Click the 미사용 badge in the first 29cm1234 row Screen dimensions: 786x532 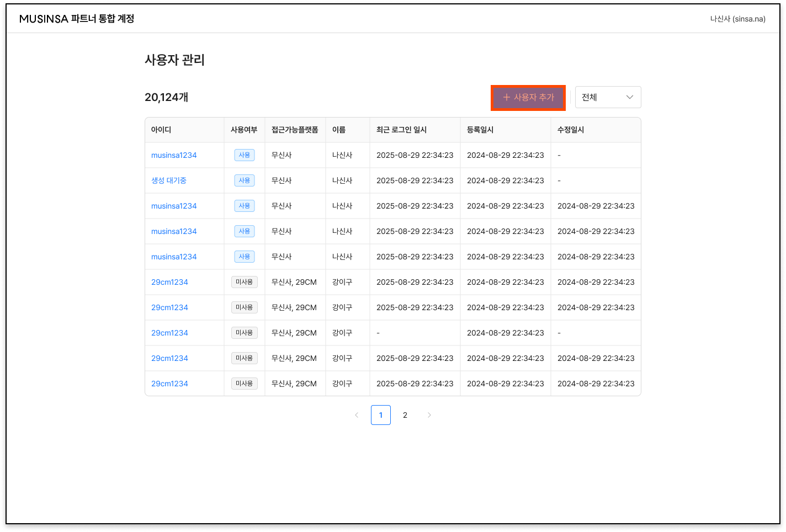click(245, 282)
